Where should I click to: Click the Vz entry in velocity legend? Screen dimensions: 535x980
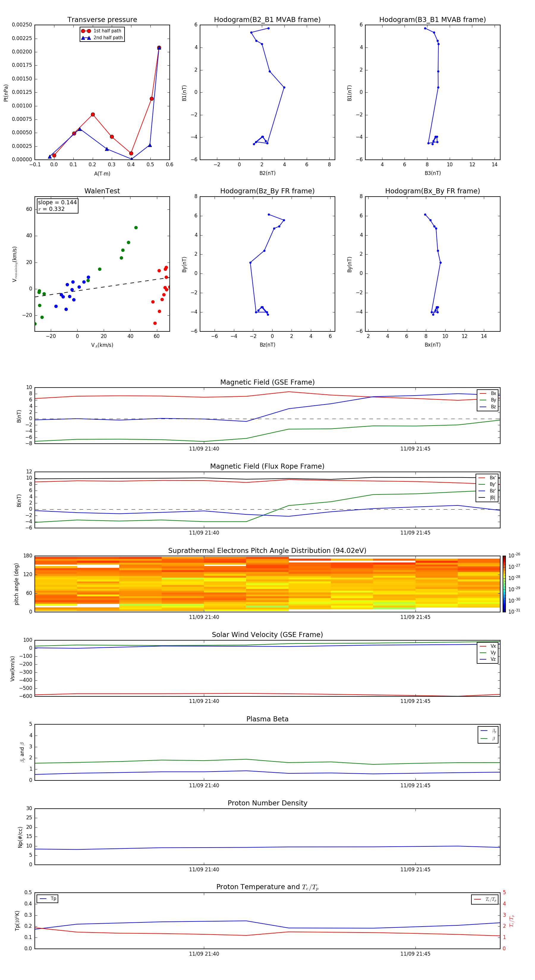point(488,659)
